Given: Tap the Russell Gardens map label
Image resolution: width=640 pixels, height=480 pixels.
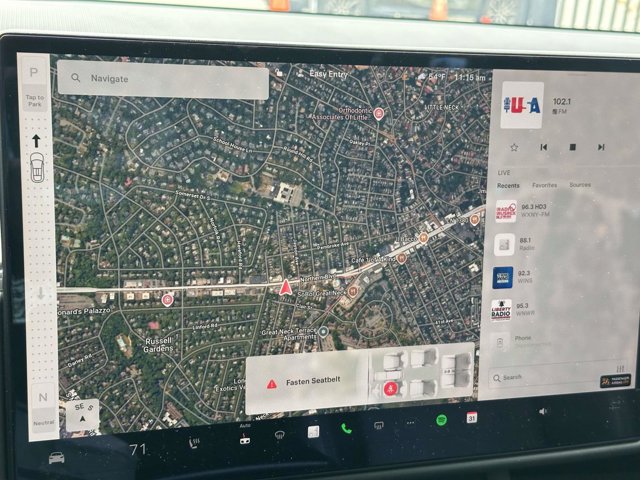Looking at the screenshot, I should point(158,344).
